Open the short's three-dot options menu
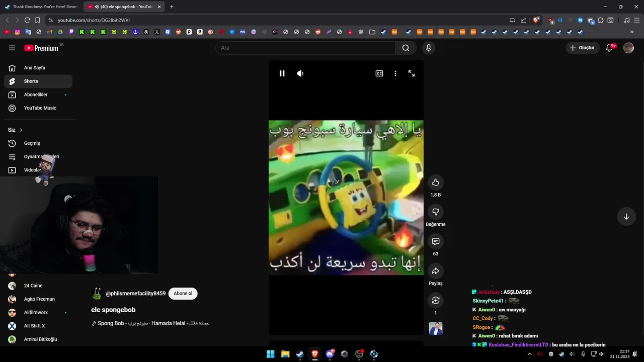 [395, 73]
